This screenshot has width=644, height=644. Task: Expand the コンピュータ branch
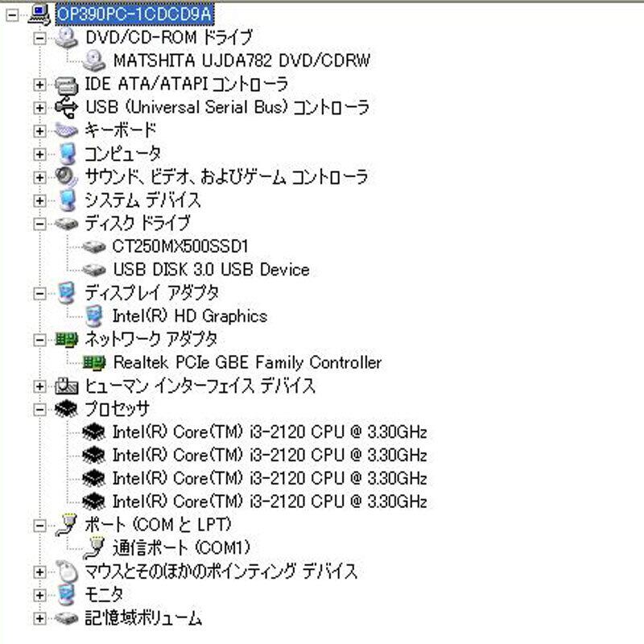coord(39,154)
